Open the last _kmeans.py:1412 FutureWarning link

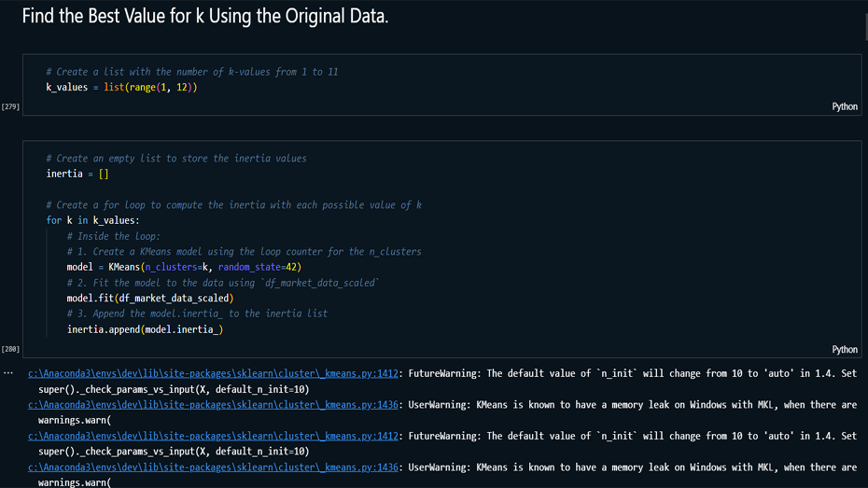(x=213, y=436)
